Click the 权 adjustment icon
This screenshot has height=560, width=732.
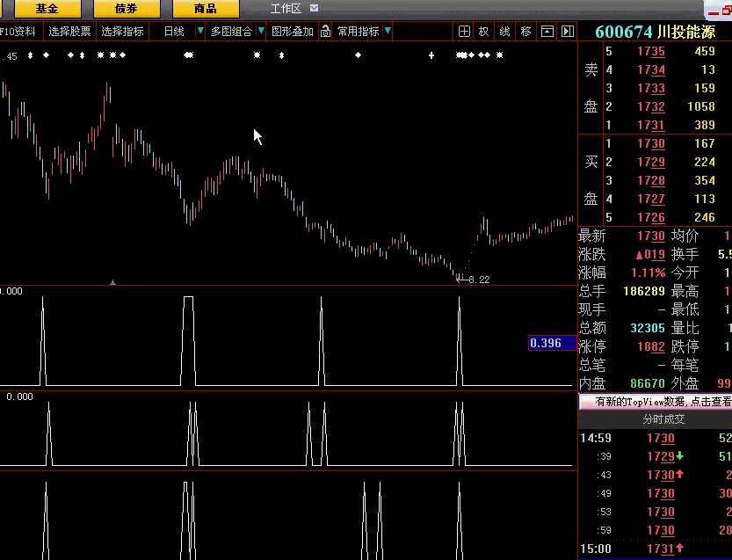[483, 32]
